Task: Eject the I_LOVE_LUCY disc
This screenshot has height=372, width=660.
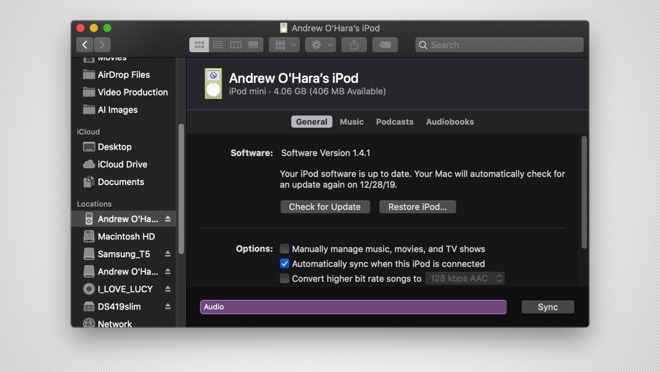Action: pos(168,289)
